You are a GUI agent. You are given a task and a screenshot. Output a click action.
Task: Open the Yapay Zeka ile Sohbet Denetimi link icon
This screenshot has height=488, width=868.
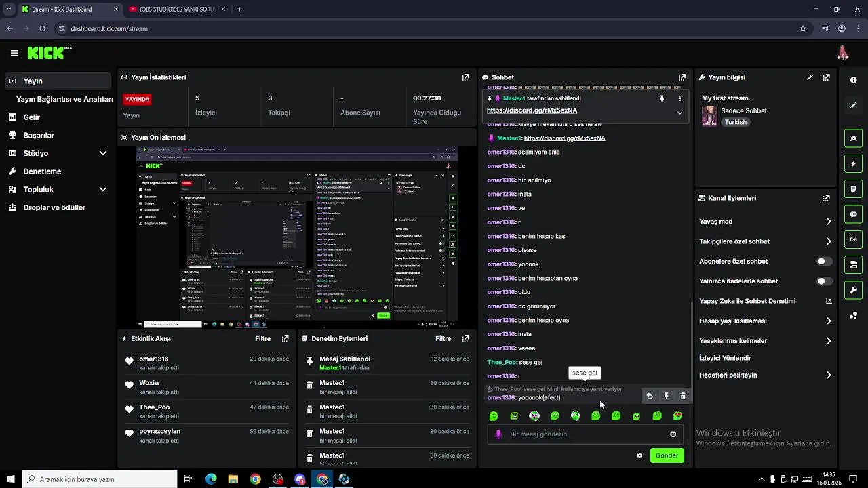point(829,301)
